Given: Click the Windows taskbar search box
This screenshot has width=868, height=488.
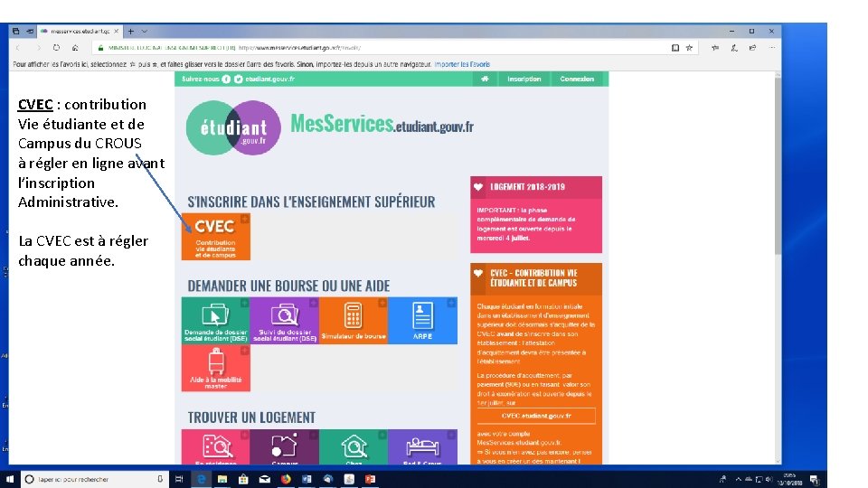Looking at the screenshot, I should [94, 479].
